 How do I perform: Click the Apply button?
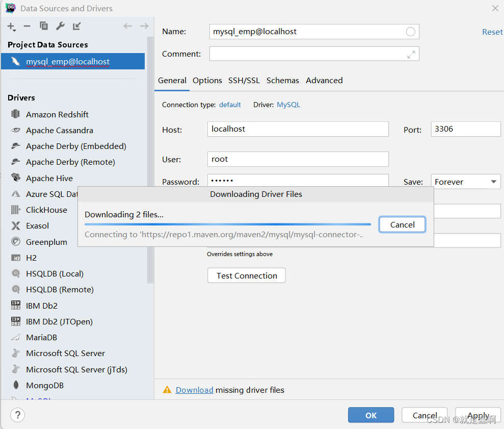tap(478, 415)
